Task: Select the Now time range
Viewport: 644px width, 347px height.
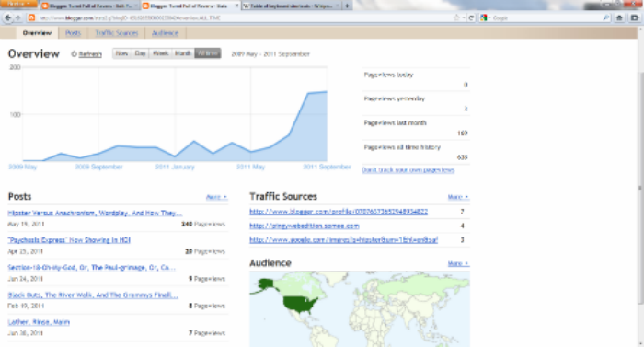Action: pyautogui.click(x=121, y=53)
